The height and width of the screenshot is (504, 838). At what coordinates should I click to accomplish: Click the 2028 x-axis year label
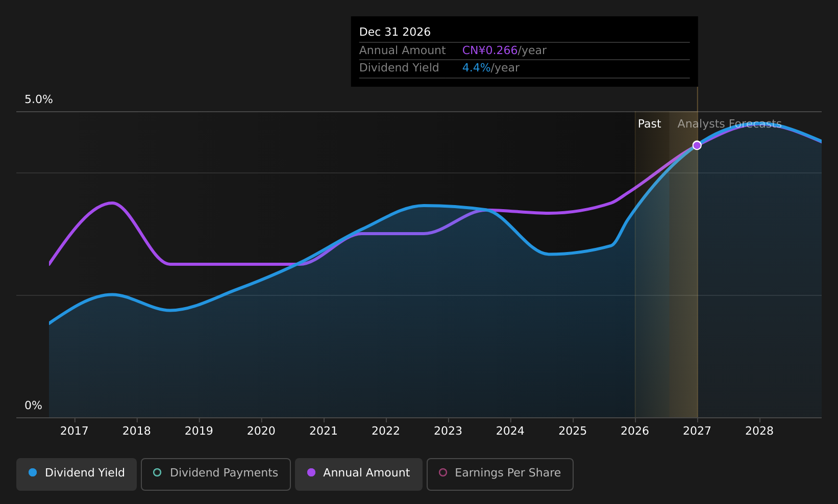click(759, 431)
